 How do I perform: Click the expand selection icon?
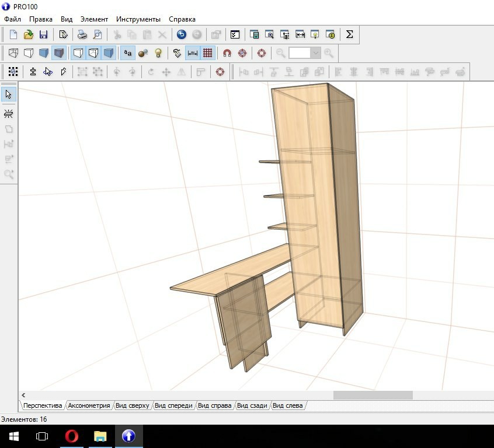(x=33, y=72)
